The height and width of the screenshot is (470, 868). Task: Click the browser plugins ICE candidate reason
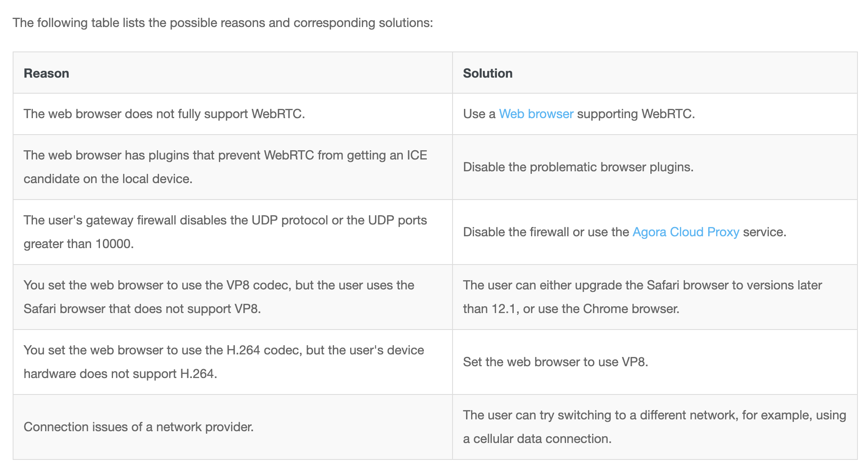225,167
